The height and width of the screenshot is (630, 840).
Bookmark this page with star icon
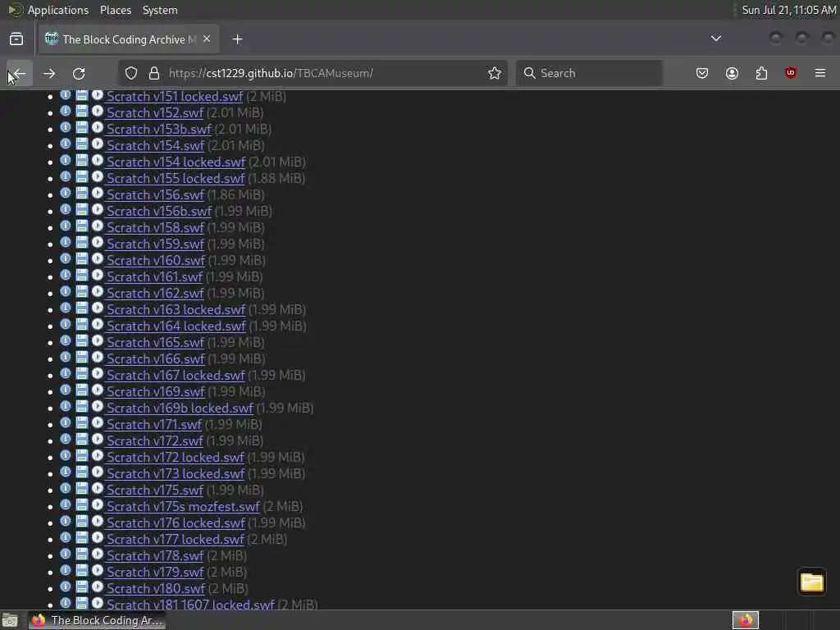point(495,73)
